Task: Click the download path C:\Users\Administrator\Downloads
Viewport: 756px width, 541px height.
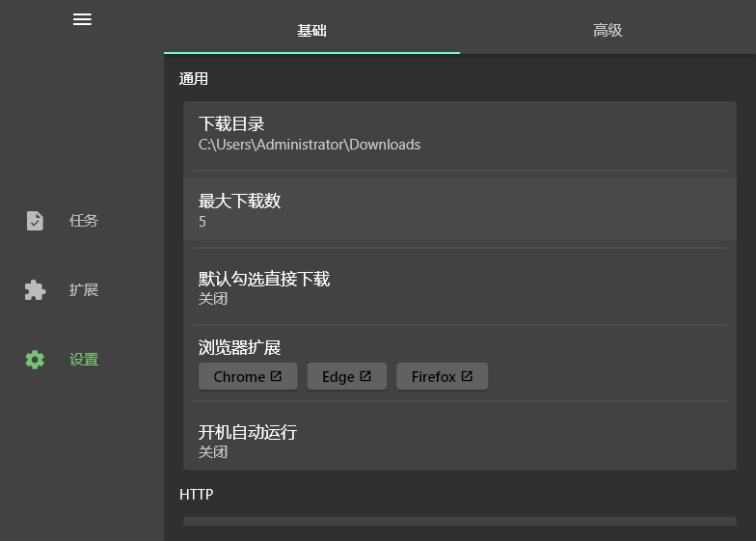Action: (310, 145)
